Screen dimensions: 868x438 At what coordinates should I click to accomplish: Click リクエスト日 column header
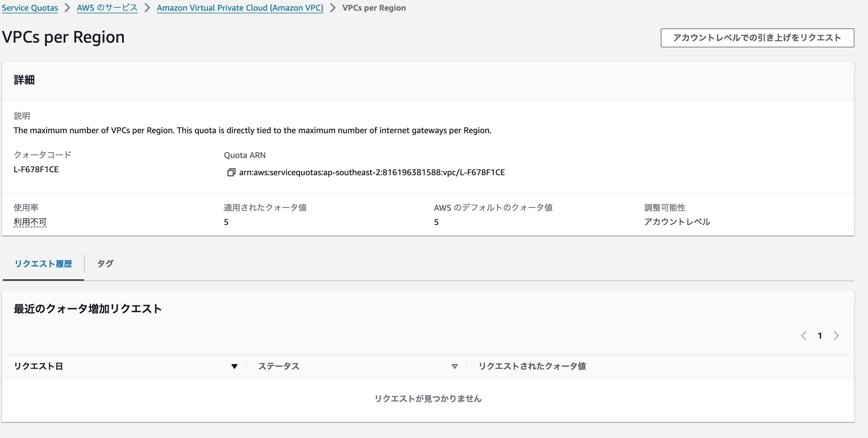click(x=38, y=366)
